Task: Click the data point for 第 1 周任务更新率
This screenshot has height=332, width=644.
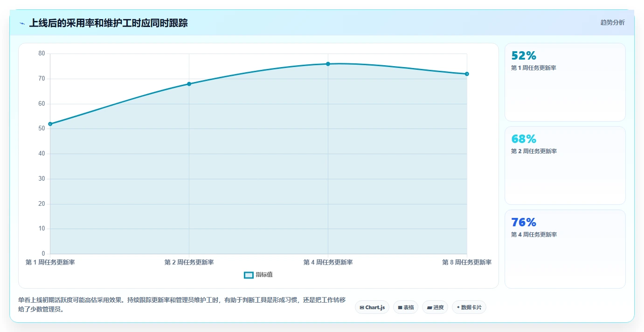Action: click(50, 124)
